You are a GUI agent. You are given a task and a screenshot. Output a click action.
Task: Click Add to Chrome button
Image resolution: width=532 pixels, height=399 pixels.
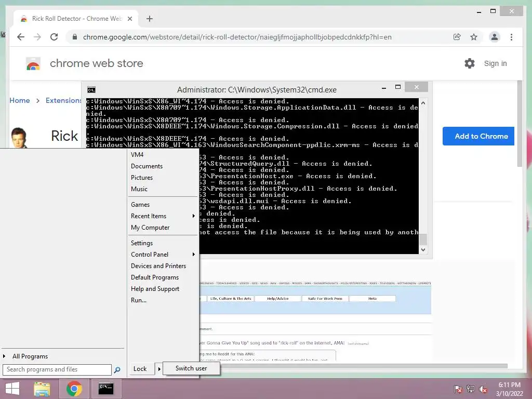click(478, 136)
